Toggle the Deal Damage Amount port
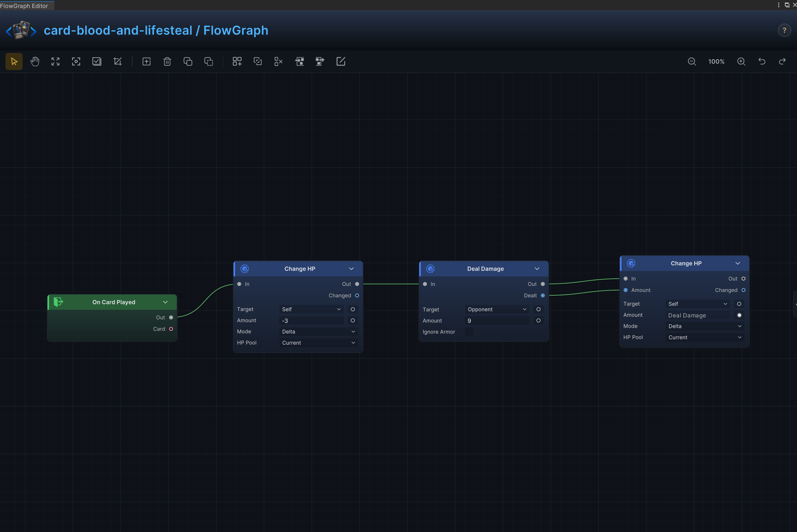 pyautogui.click(x=538, y=321)
